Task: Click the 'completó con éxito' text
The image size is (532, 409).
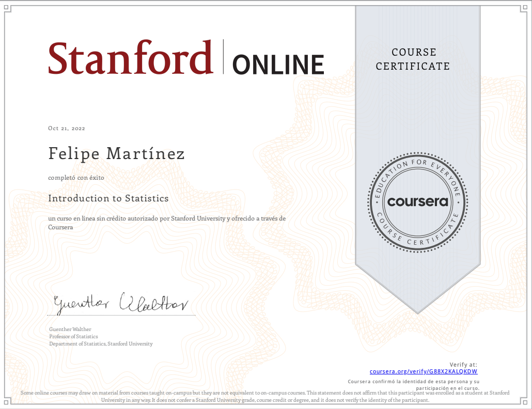Action: point(76,178)
